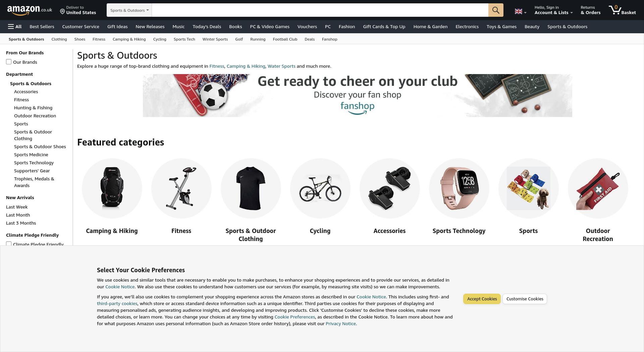Open the All hamburger menu
The width and height of the screenshot is (644, 352).
tap(15, 26)
